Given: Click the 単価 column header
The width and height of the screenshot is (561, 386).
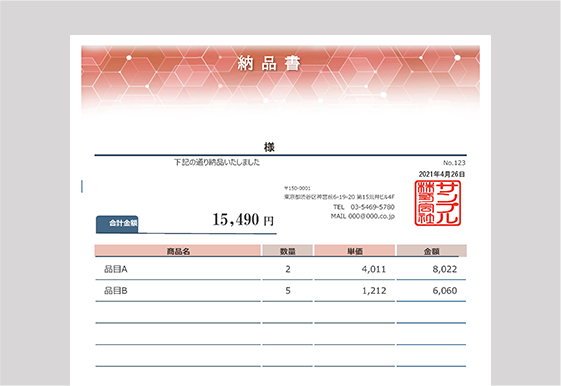Looking at the screenshot, I should (x=355, y=251).
